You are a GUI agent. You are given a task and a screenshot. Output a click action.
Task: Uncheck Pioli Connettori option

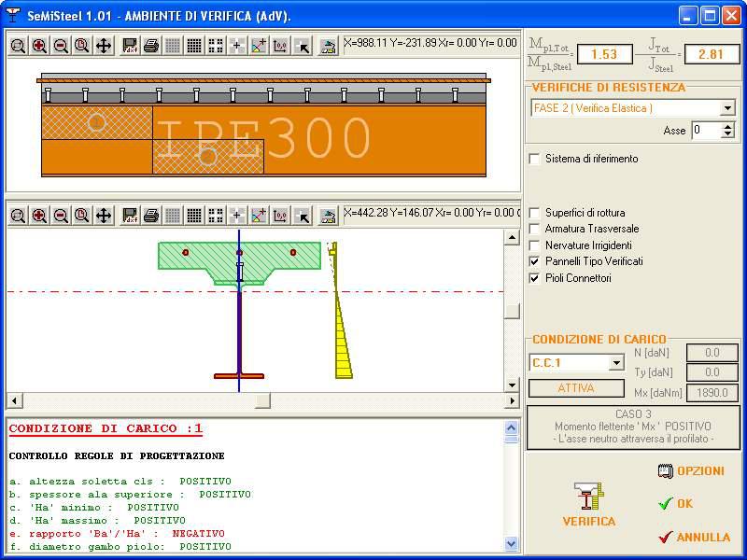tap(535, 278)
